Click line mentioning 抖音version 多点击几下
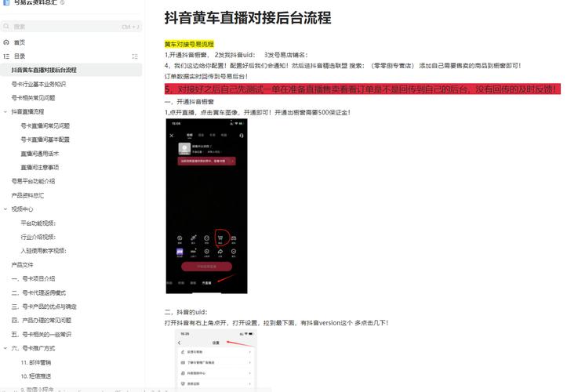This screenshot has width=578, height=392. (x=276, y=323)
